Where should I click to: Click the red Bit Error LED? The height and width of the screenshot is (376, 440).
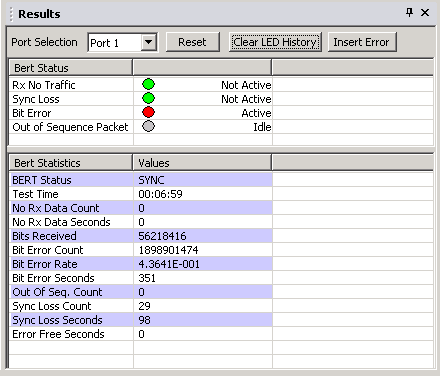pyautogui.click(x=148, y=112)
